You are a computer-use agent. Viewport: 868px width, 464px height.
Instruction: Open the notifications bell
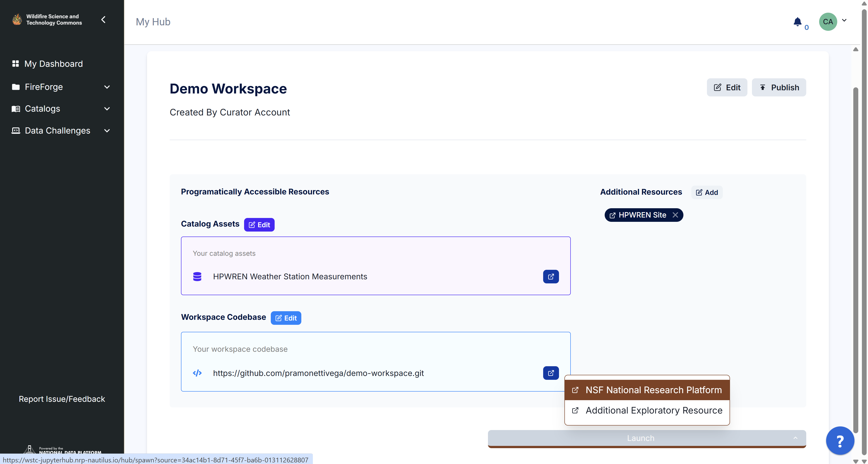pos(797,22)
